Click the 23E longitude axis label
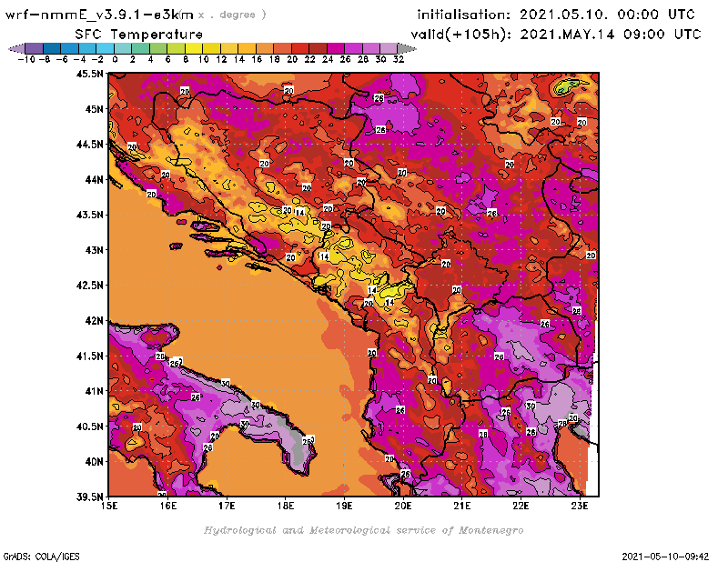 click(x=580, y=506)
